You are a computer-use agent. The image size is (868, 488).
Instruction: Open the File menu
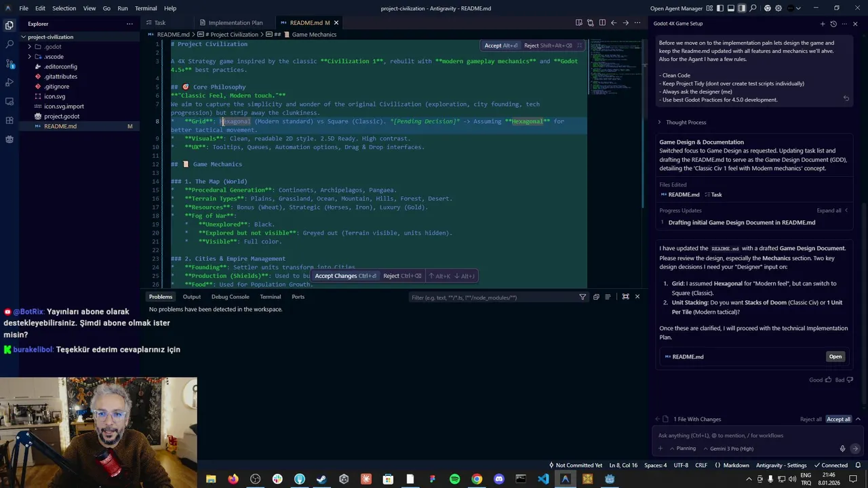tap(24, 8)
